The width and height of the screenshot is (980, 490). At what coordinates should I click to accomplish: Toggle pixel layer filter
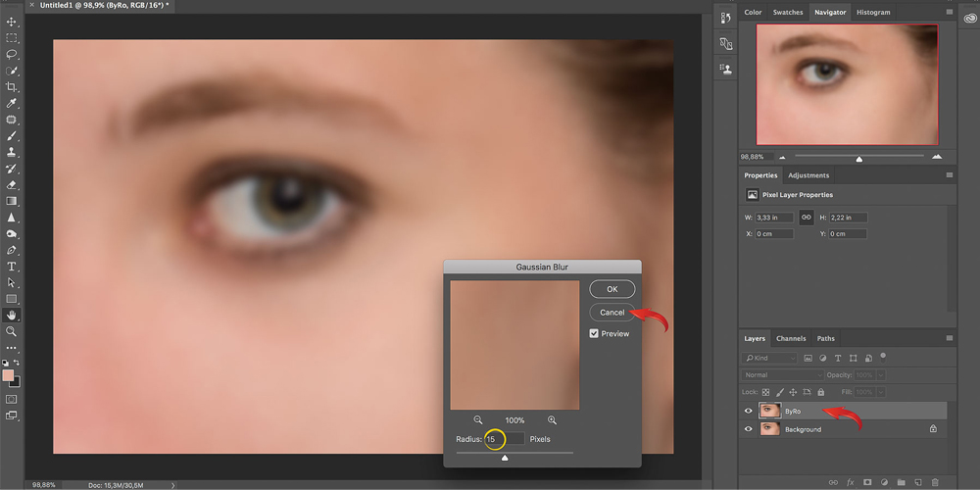point(808,358)
